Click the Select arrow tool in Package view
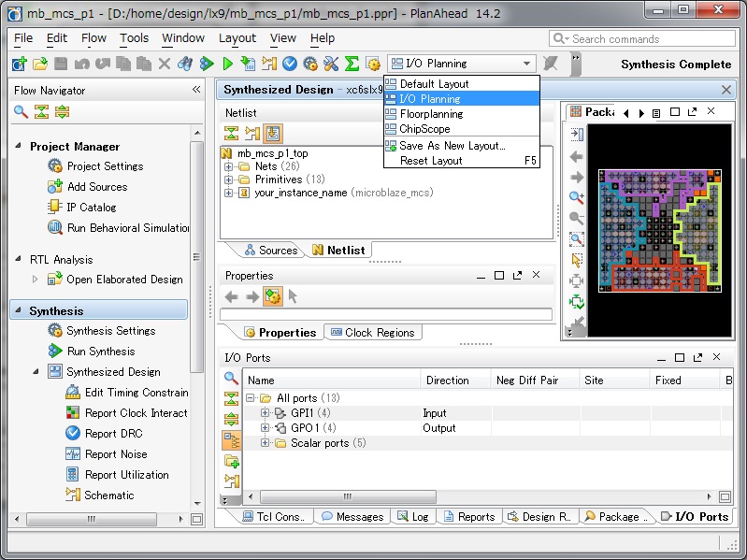747x560 pixels. pos(577,260)
